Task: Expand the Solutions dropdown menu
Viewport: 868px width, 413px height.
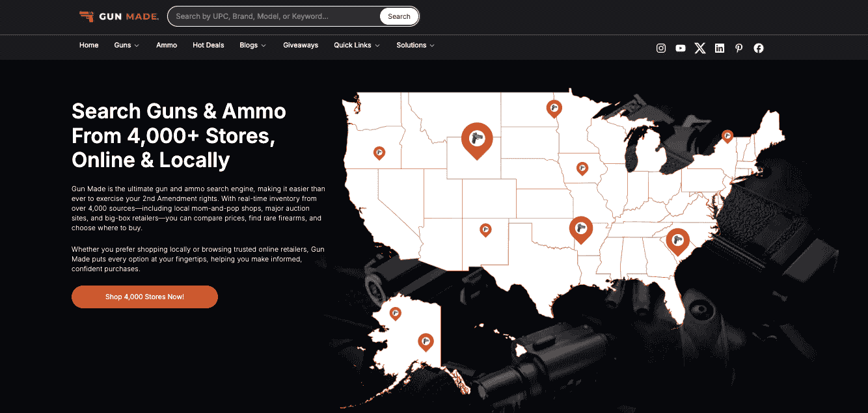Action: tap(415, 46)
